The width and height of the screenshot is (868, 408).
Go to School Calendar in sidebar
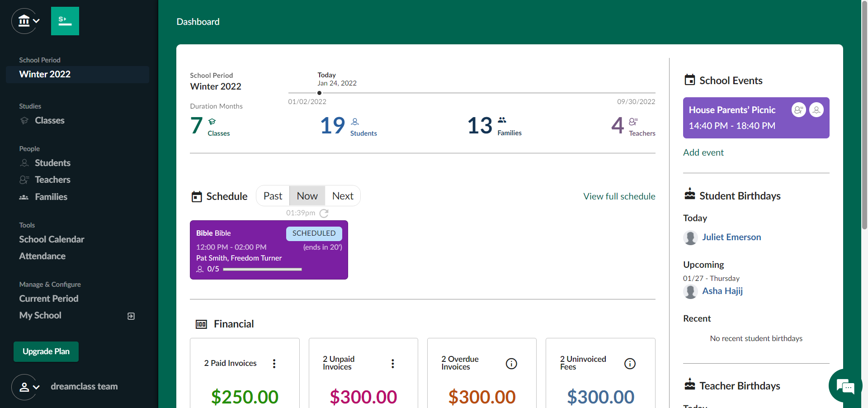click(52, 239)
